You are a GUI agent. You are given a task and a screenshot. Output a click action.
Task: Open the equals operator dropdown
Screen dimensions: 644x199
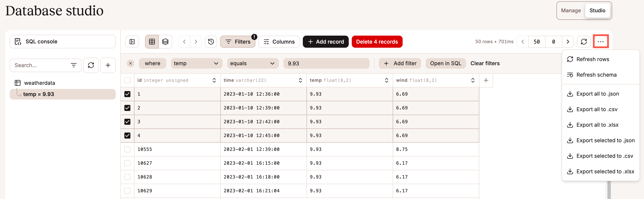253,63
